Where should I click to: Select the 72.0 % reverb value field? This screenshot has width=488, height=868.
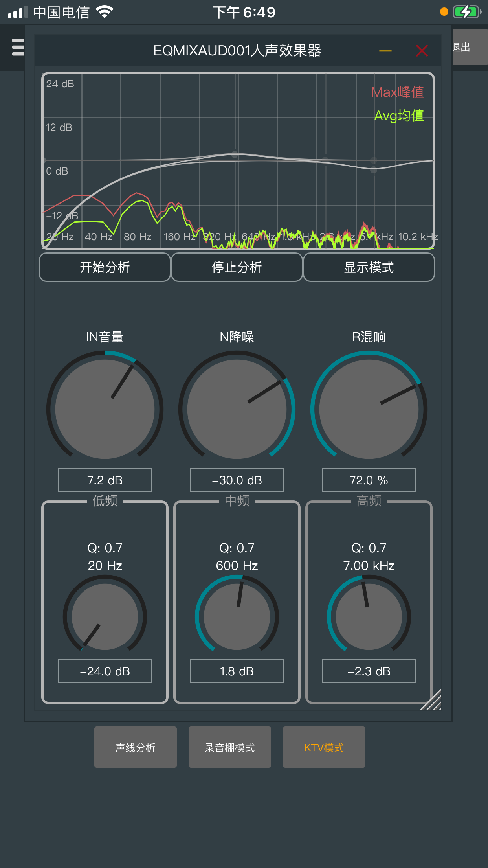(x=369, y=480)
